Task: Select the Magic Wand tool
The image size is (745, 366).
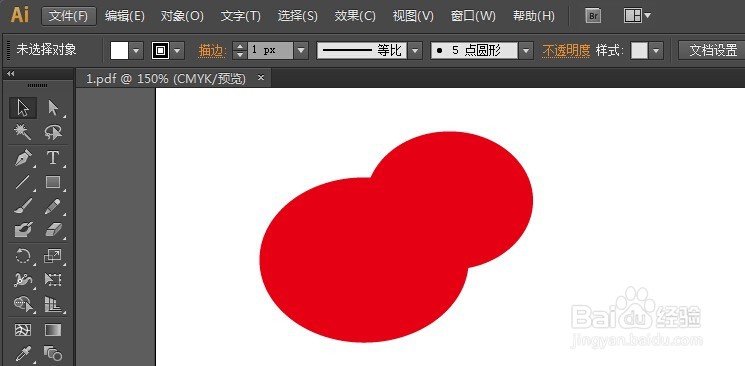Action: pyautogui.click(x=23, y=132)
